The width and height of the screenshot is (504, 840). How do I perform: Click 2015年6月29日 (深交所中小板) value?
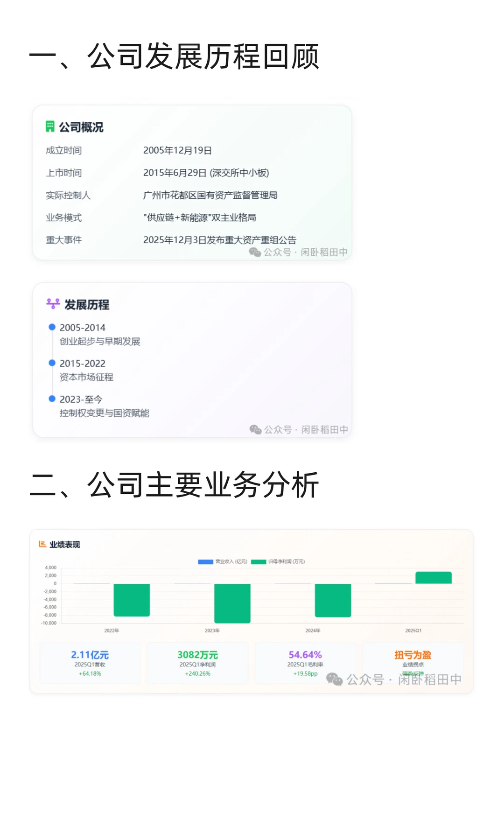point(206,173)
